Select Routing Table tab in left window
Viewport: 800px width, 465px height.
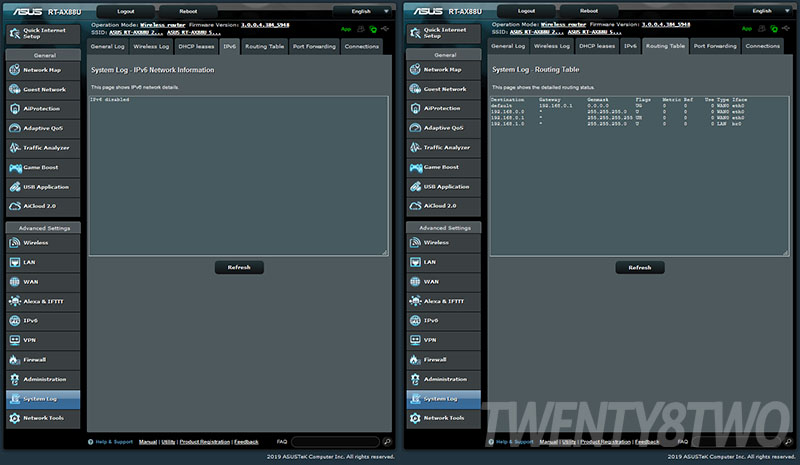coord(264,46)
